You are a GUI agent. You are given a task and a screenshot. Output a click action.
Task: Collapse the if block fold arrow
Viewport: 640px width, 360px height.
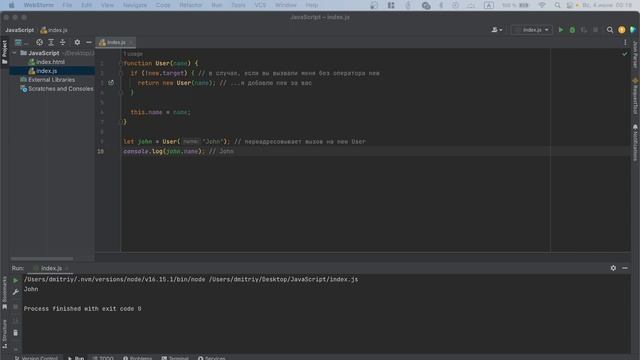pos(121,73)
